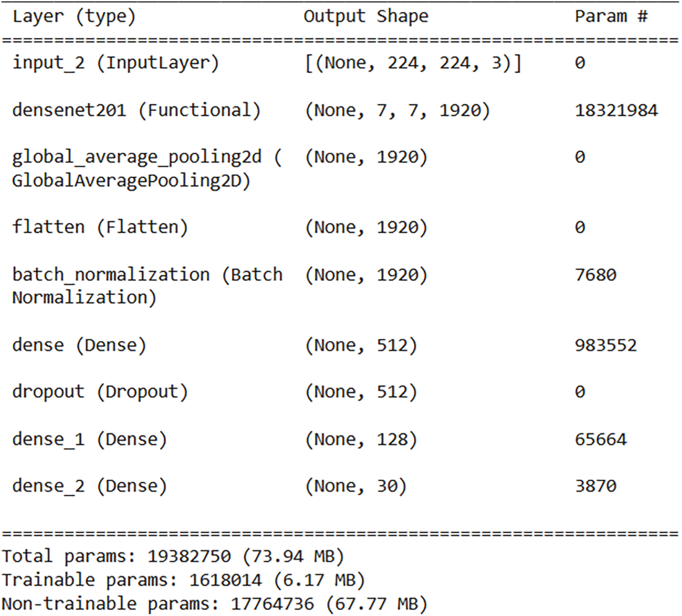Select the dense layer param count 983552
Image resolution: width=682 pixels, height=616 pixels.
(605, 345)
